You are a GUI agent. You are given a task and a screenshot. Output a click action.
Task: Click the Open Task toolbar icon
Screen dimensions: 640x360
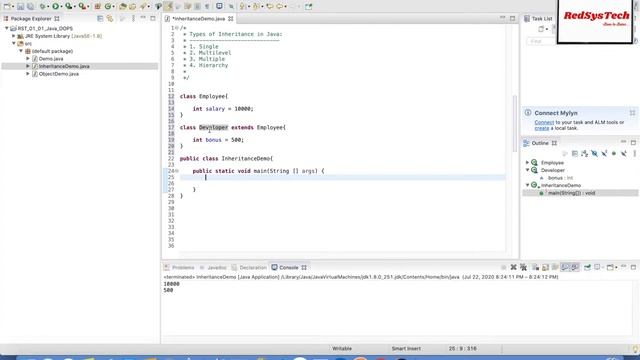(133, 7)
